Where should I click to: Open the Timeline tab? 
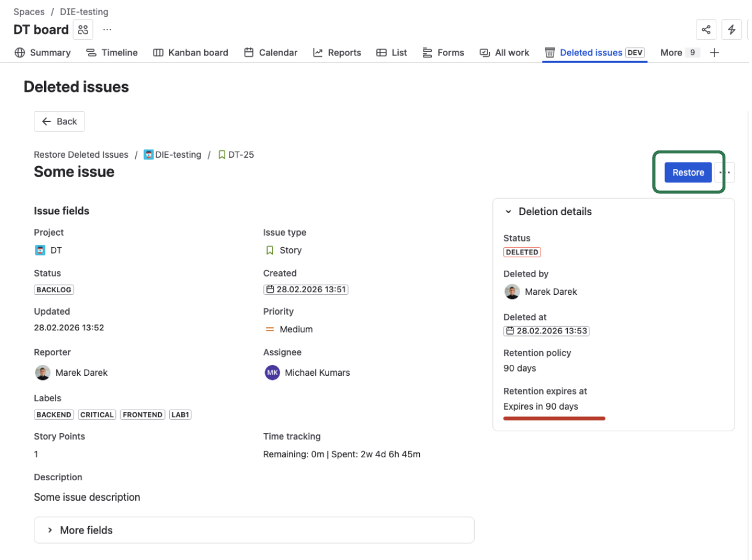(x=112, y=53)
